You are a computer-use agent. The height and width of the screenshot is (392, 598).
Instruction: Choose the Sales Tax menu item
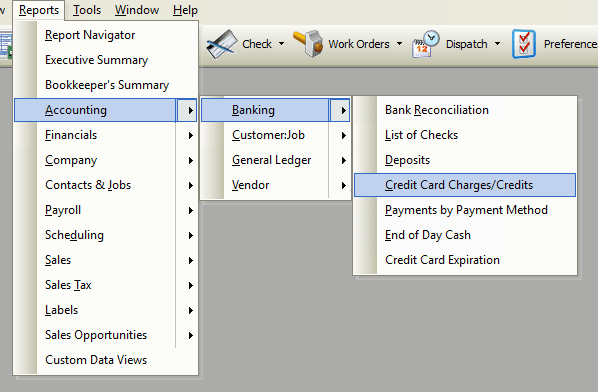tap(105, 285)
